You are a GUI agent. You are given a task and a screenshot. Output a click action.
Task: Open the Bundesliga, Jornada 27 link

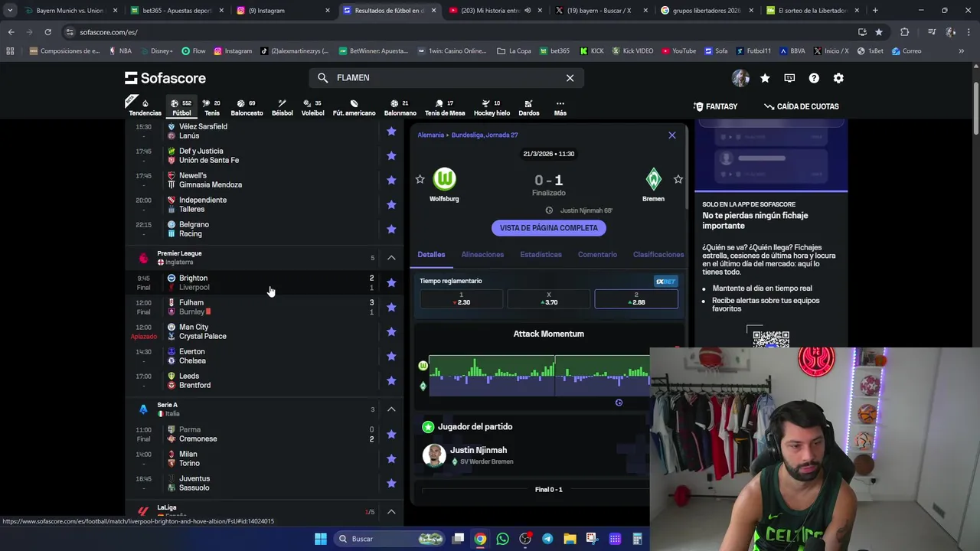[485, 135]
